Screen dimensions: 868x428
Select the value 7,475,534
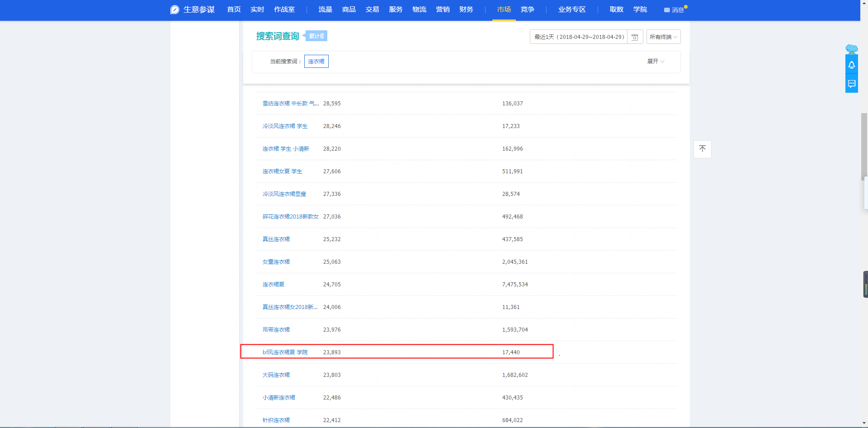tap(515, 285)
